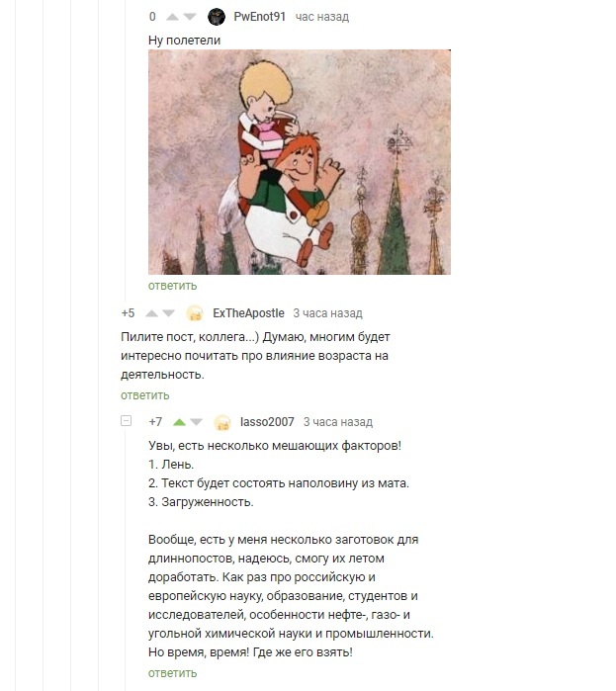Downvote ExTheApostle's comment
This screenshot has height=691, width=616.
pyautogui.click(x=169, y=313)
